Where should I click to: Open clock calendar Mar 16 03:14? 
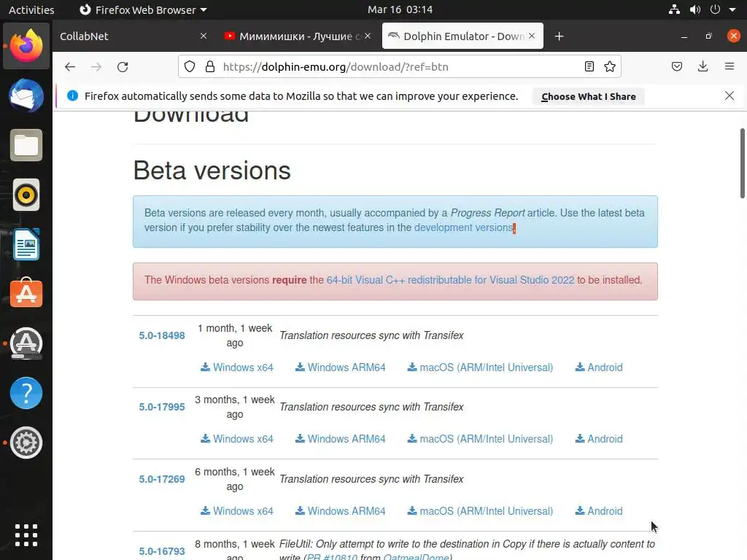pyautogui.click(x=400, y=9)
